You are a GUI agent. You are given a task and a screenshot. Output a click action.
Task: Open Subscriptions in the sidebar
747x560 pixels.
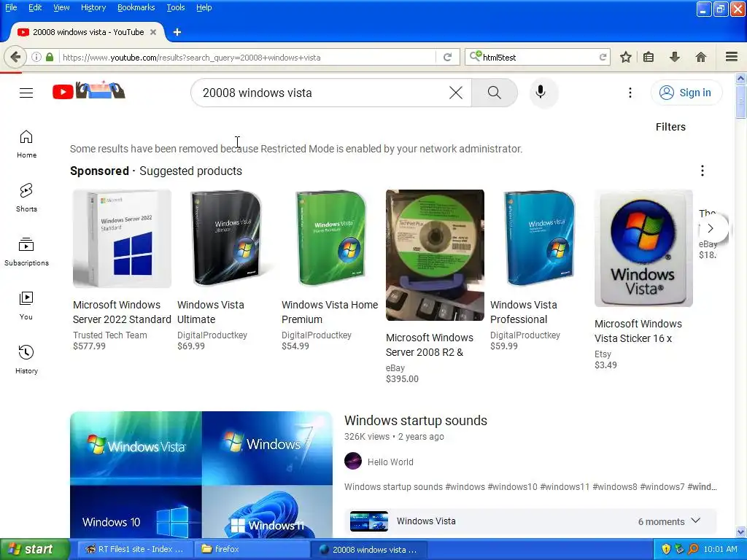click(26, 252)
